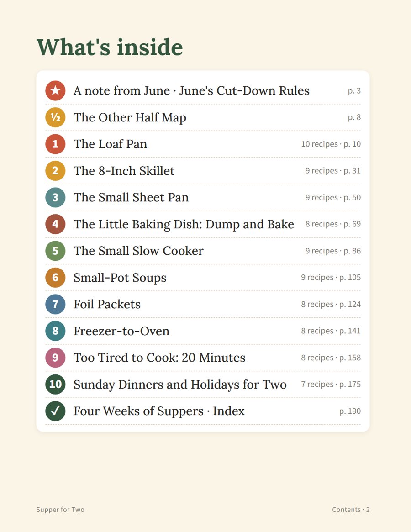Open "The Small Sheet Pan" chapter title
This screenshot has width=411, height=532.
(x=131, y=197)
